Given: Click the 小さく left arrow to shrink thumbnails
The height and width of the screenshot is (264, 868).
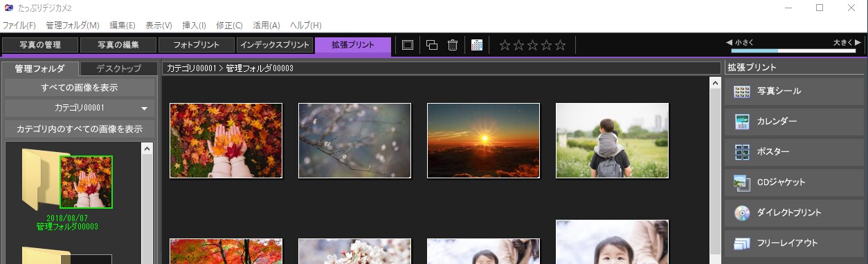Looking at the screenshot, I should [729, 42].
